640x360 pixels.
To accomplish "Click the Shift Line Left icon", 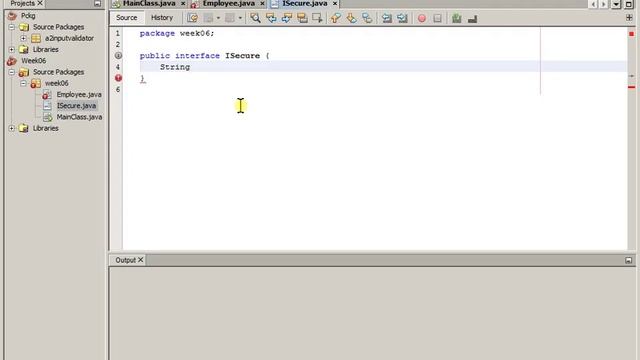I will (387, 18).
